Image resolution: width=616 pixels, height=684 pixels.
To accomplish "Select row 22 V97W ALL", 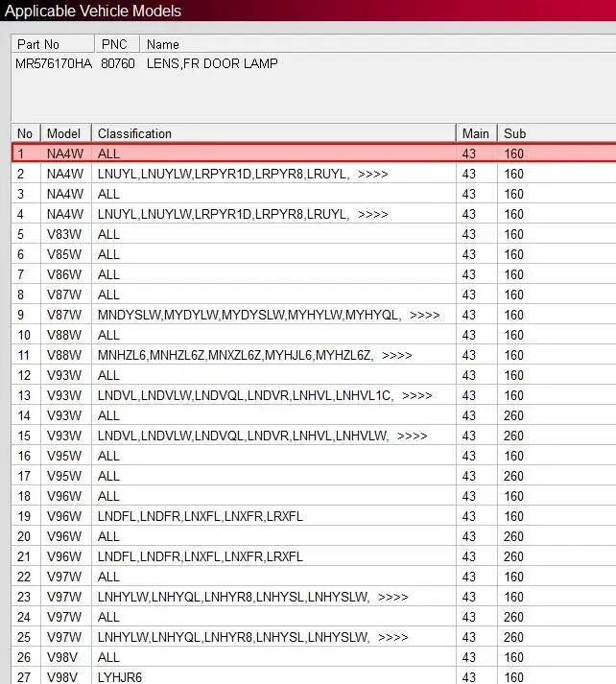I will coord(314,577).
